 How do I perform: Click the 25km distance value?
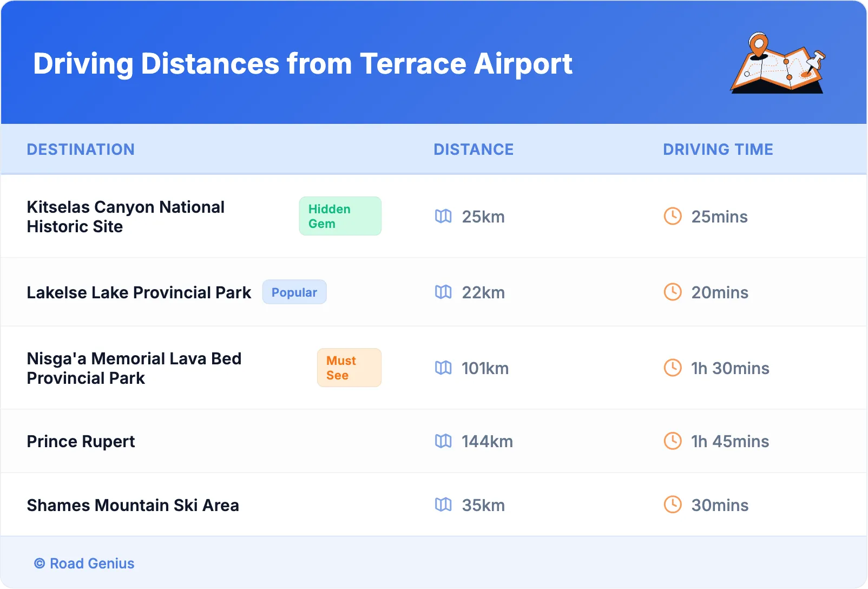483,217
